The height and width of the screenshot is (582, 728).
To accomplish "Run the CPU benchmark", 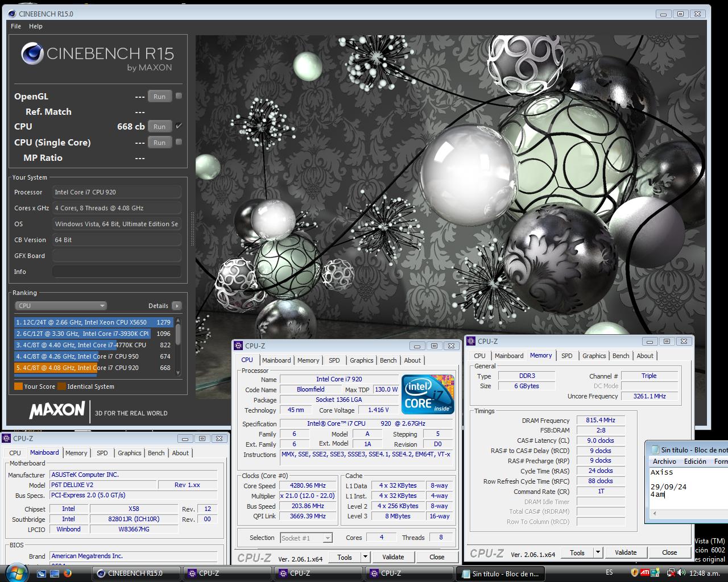I will point(160,127).
